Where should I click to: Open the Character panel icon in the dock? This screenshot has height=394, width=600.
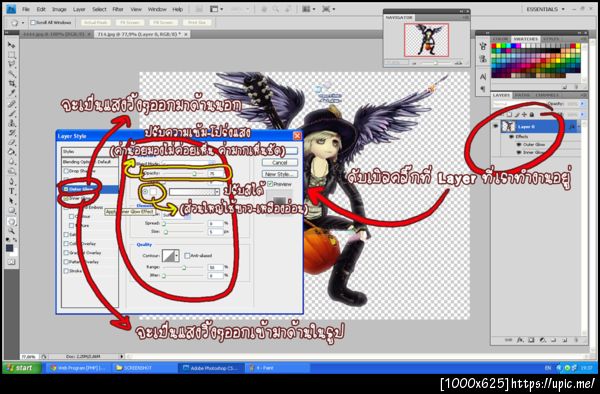(x=483, y=77)
